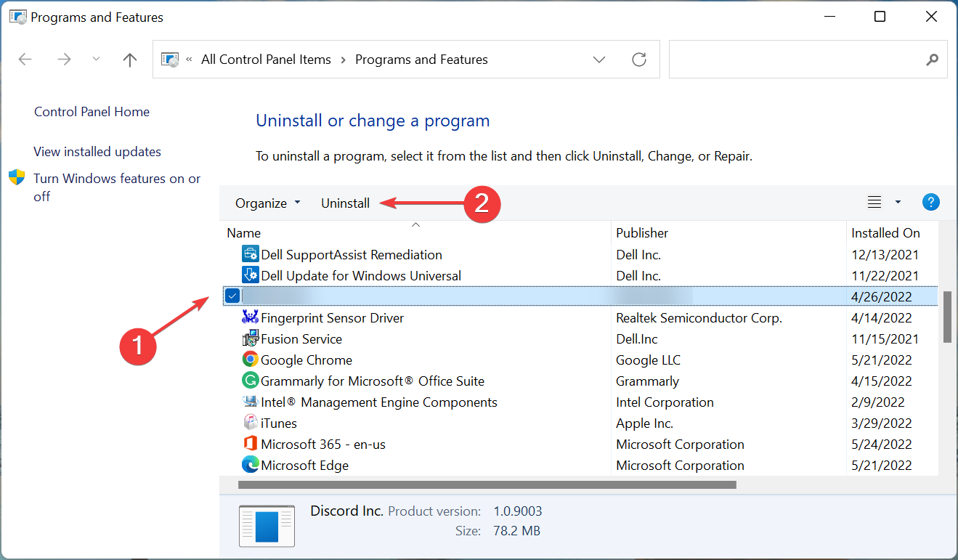Click the vertical scrollbar thumb
Image resolution: width=958 pixels, height=560 pixels.
[947, 316]
